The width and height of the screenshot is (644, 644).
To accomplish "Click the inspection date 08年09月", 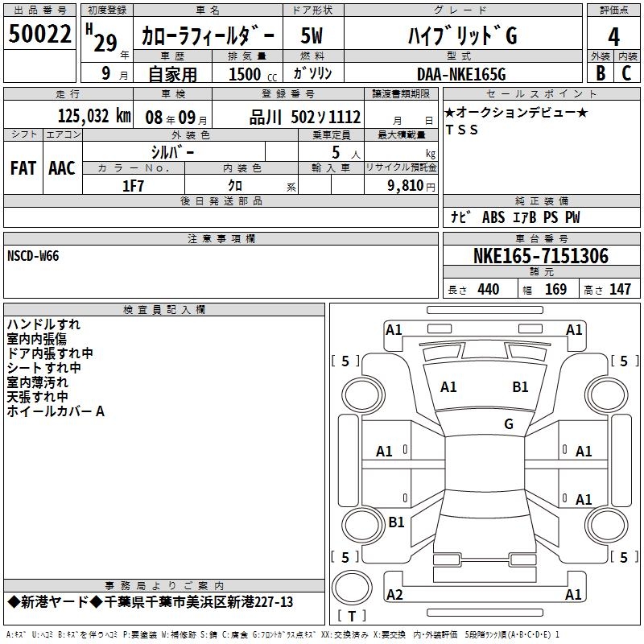I will coord(176,118).
